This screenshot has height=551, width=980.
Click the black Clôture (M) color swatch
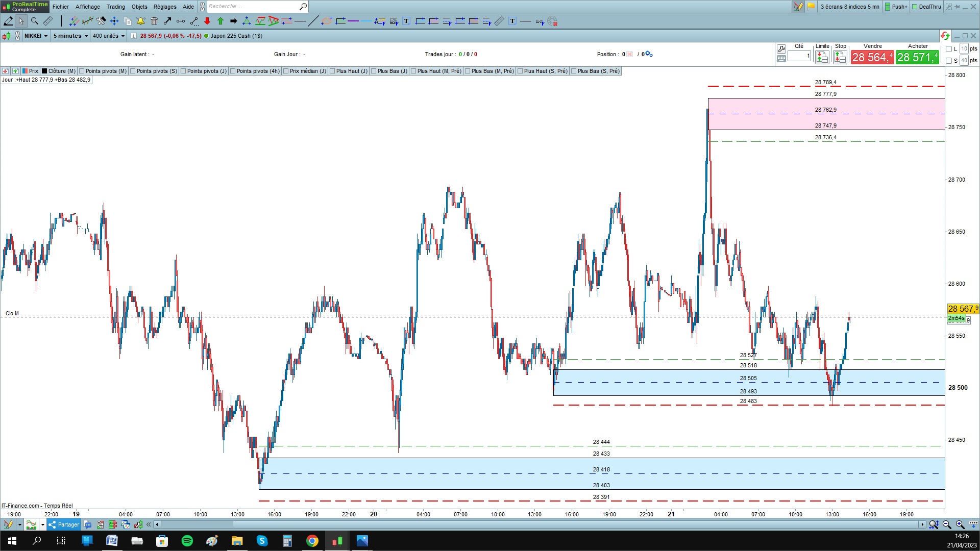(44, 71)
